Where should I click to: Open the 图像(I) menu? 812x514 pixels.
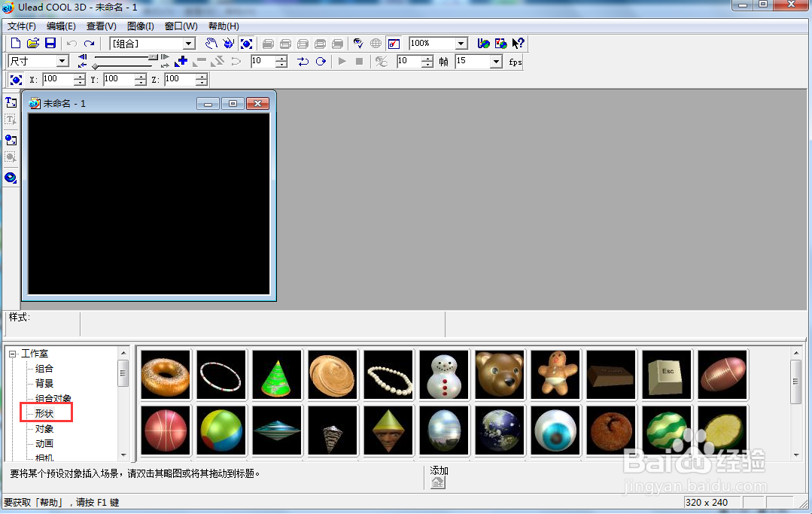140,26
